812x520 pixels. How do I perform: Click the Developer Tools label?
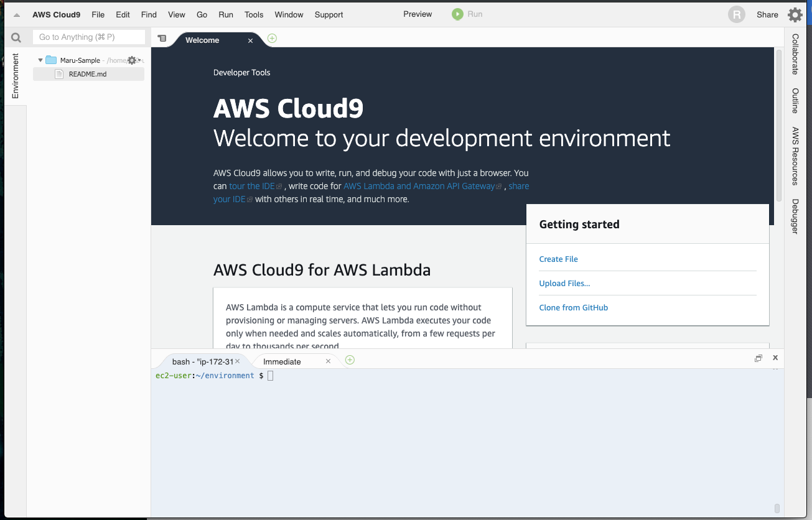(x=241, y=73)
